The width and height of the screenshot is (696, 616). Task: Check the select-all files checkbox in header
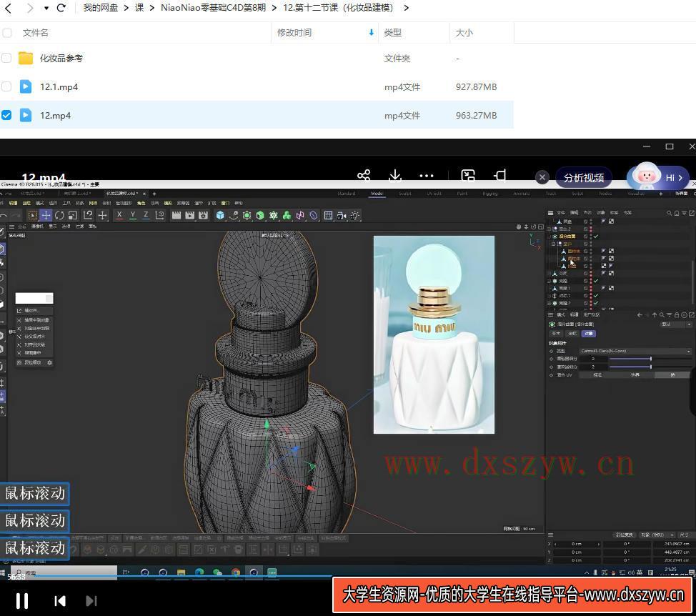pos(6,33)
